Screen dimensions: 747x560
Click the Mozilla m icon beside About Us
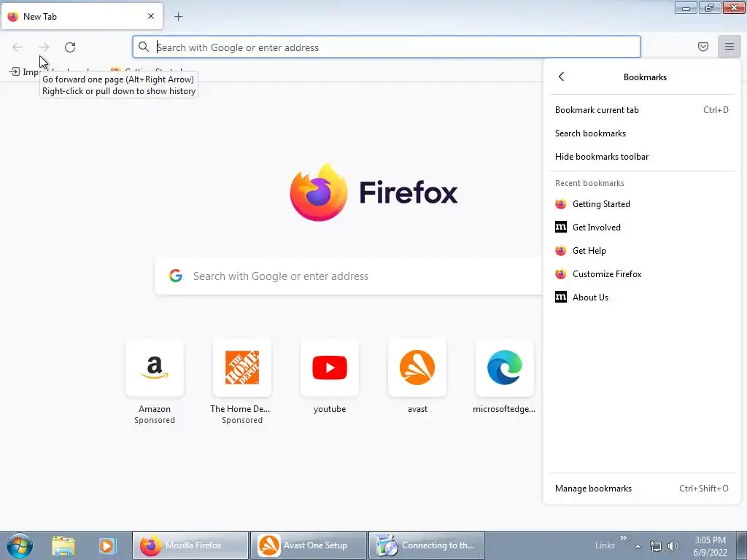pos(561,297)
